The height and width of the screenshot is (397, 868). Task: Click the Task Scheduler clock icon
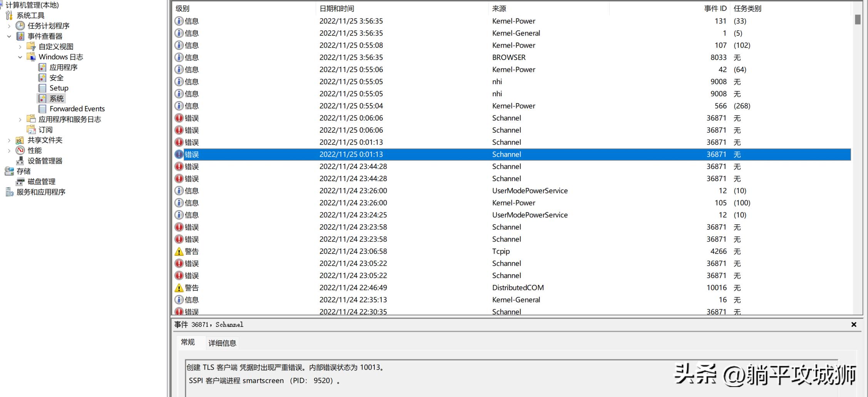[x=20, y=26]
